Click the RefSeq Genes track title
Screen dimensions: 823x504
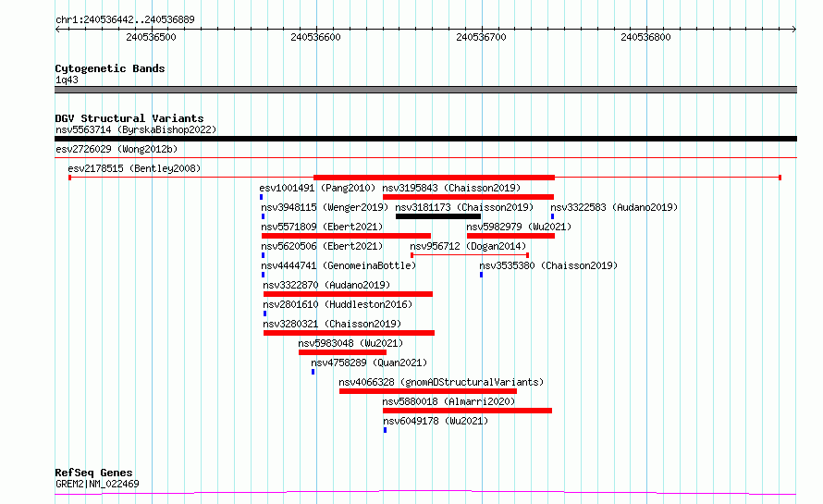pyautogui.click(x=93, y=473)
